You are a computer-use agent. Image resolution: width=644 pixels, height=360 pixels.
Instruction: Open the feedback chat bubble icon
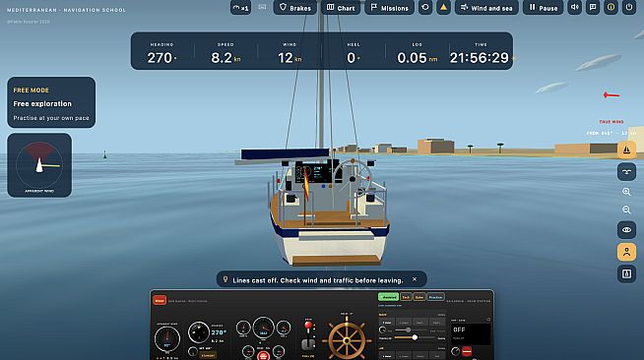pos(593,7)
